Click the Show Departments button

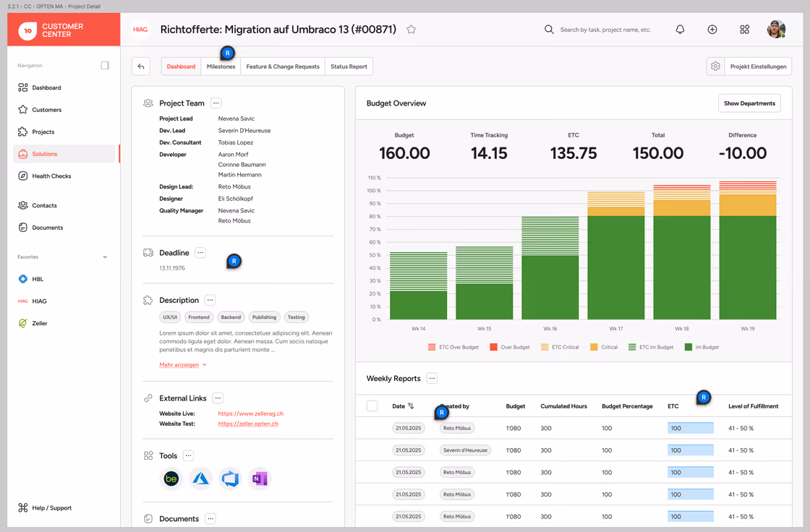[x=749, y=103]
